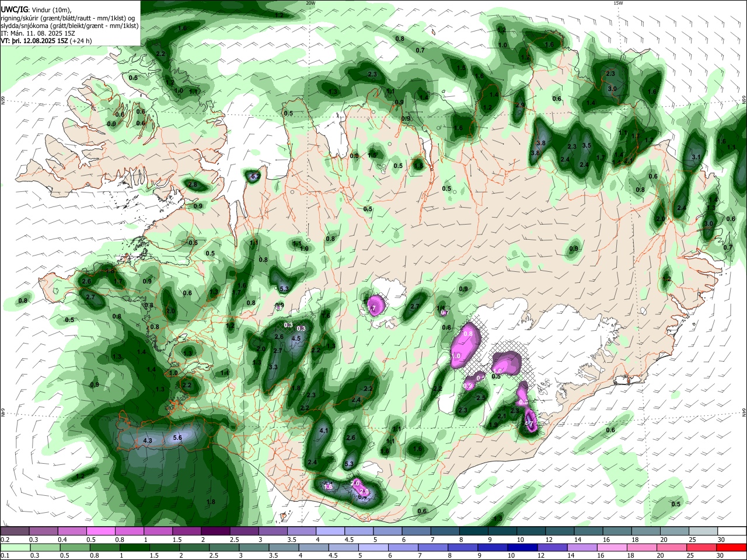Click the 'slydda/snjókoma' legend description line

tap(69, 26)
